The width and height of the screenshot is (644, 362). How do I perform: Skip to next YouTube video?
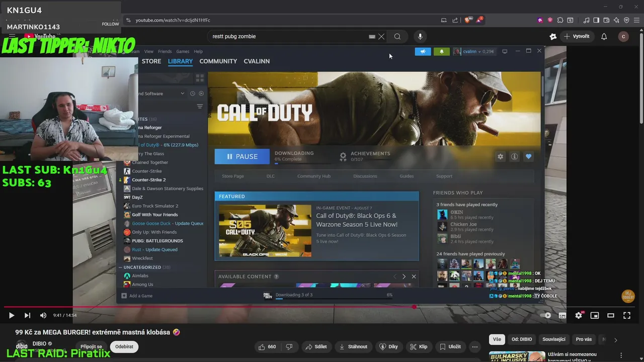coord(27,315)
